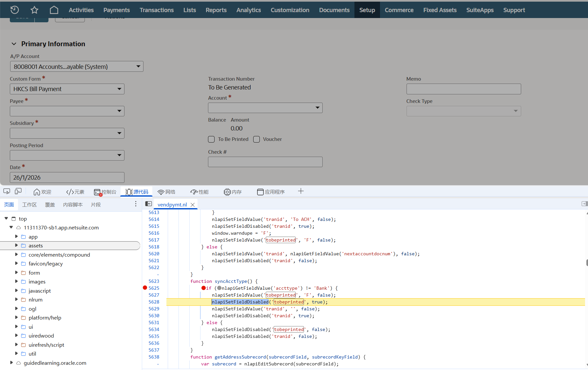Click the guidedlearning.oracle.com cloud icon
The image size is (588, 370).
19,363
